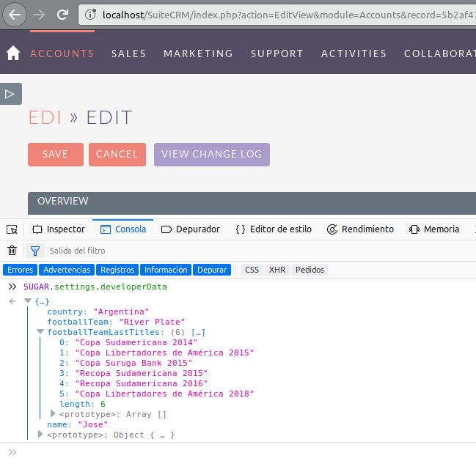Open site information icon in address bar

[x=90, y=15]
